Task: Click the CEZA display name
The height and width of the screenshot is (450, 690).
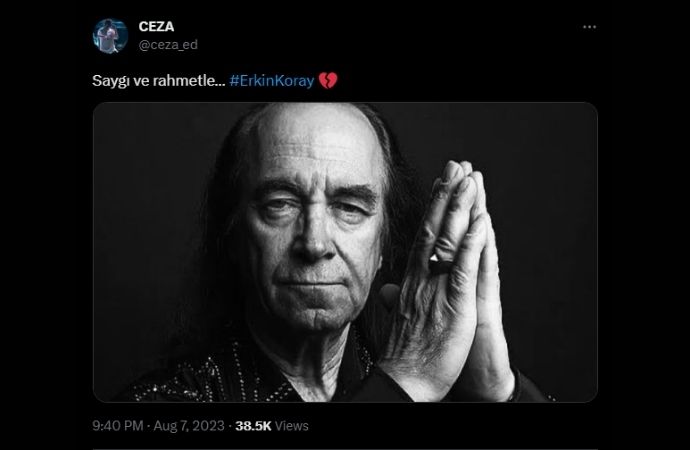Action: tap(156, 26)
